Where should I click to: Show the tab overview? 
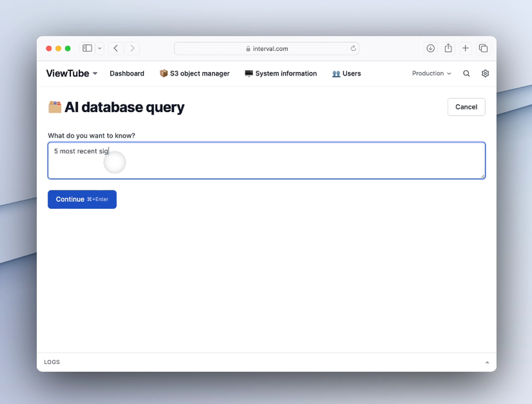[x=483, y=48]
